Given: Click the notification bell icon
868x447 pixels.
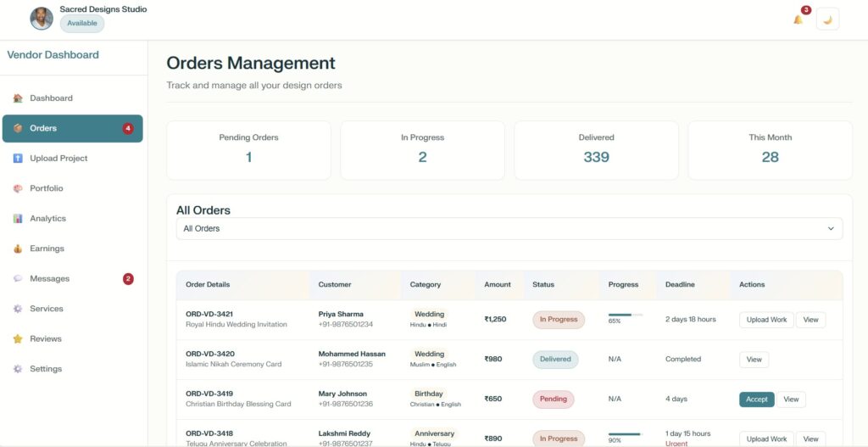Looking at the screenshot, I should (798, 20).
